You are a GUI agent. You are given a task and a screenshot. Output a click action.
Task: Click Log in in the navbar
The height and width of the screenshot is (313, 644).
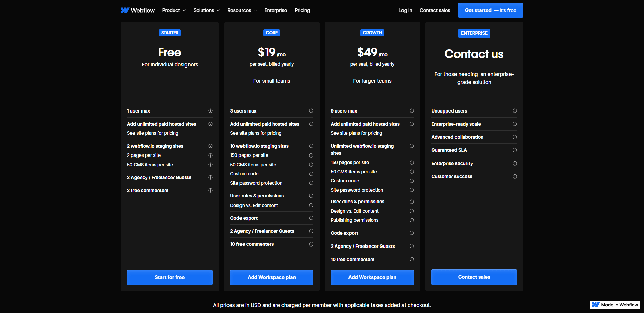point(405,10)
